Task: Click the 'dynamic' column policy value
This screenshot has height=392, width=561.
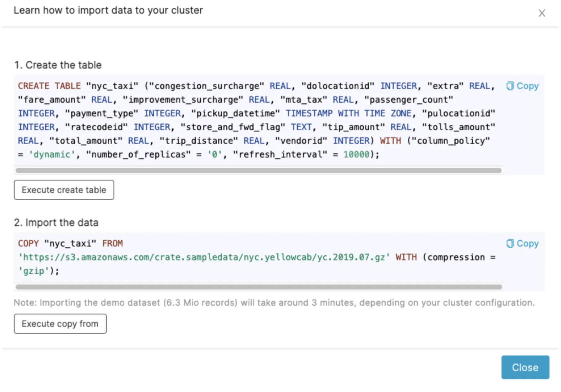Action: 52,154
